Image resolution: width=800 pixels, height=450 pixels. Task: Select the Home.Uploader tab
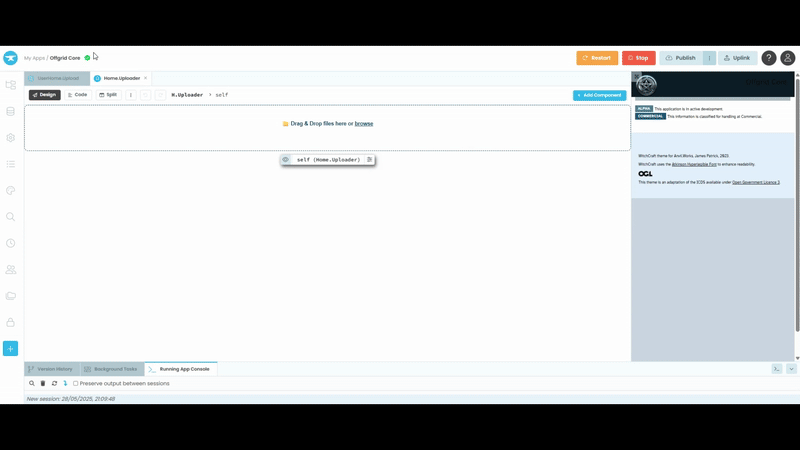point(121,78)
